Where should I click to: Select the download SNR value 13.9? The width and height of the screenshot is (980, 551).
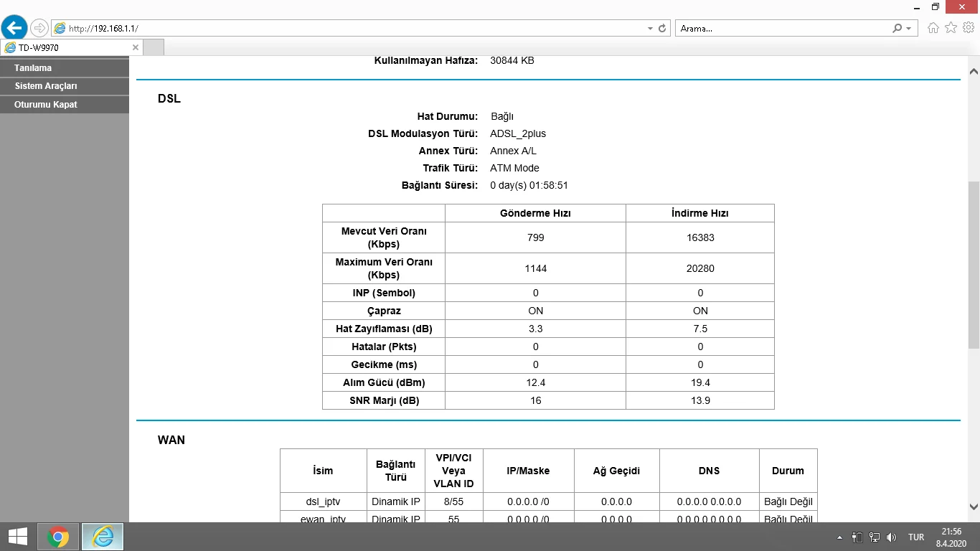point(700,400)
